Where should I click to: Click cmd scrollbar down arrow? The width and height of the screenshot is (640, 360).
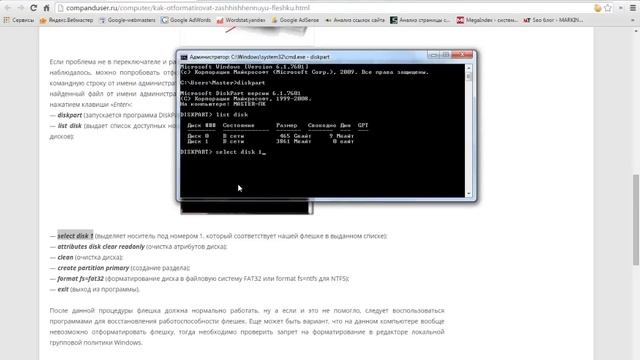tap(469, 193)
